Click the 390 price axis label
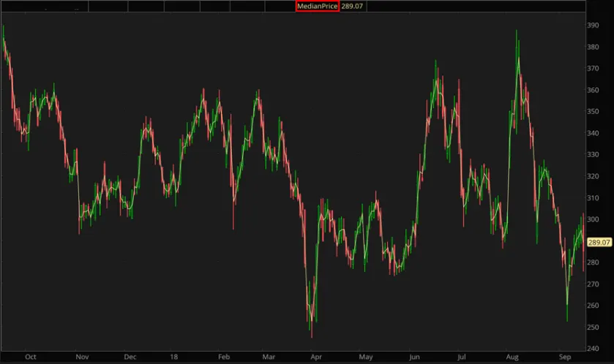Image resolution: width=614 pixels, height=364 pixels. [593, 25]
